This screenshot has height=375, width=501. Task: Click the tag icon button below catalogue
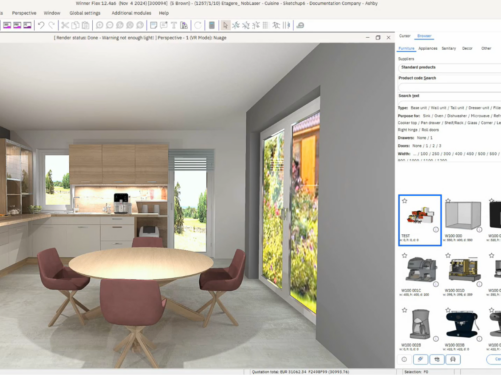point(420,359)
